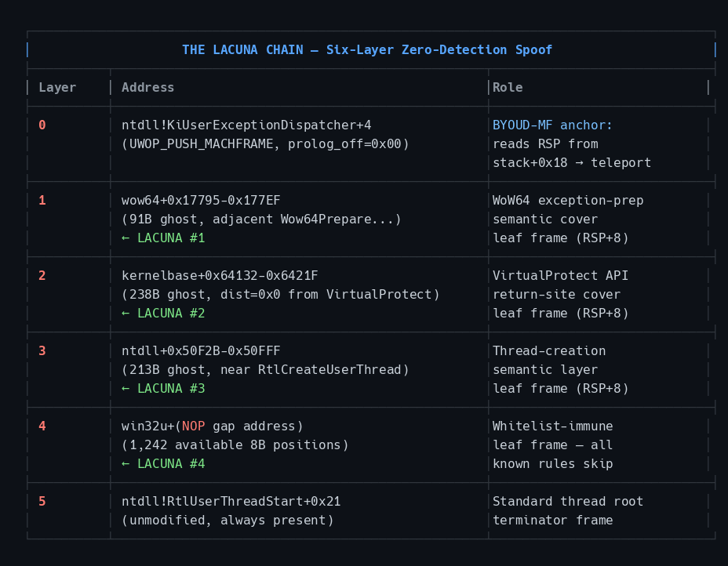
Task: Click 'leaf frame — all' line
Action: [552, 445]
